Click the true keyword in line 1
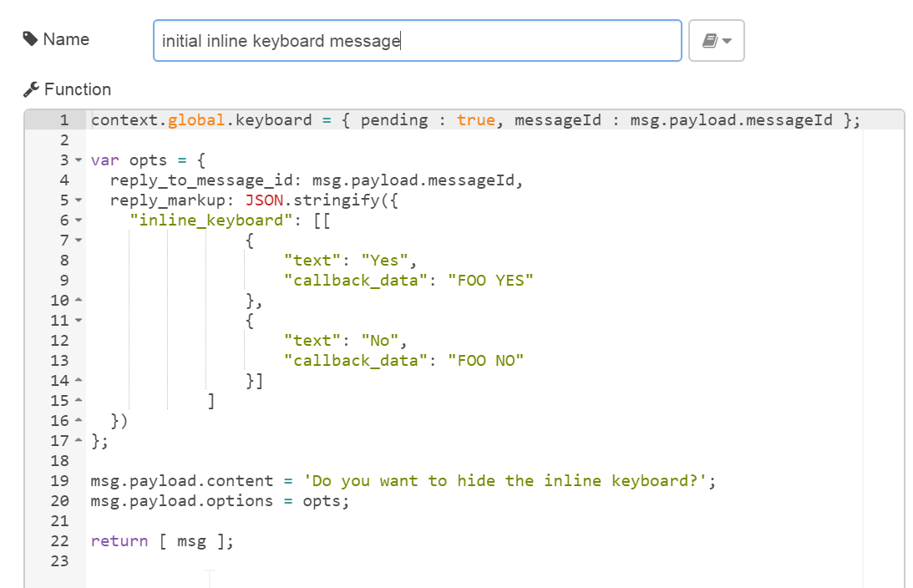913x588 pixels. pyautogui.click(x=475, y=120)
